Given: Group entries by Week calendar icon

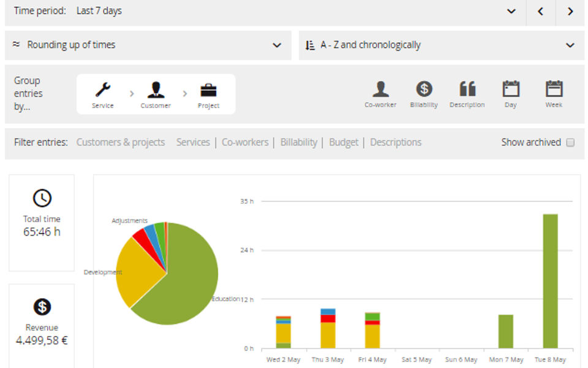Looking at the screenshot, I should point(554,89).
